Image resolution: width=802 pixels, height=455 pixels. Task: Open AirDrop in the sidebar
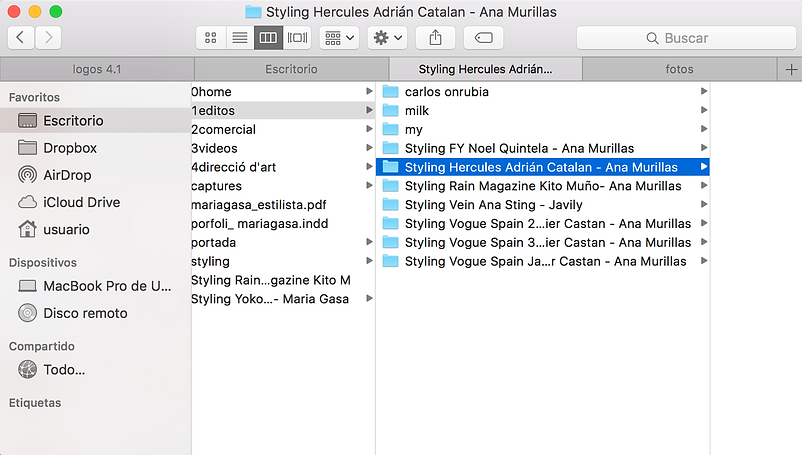(67, 175)
